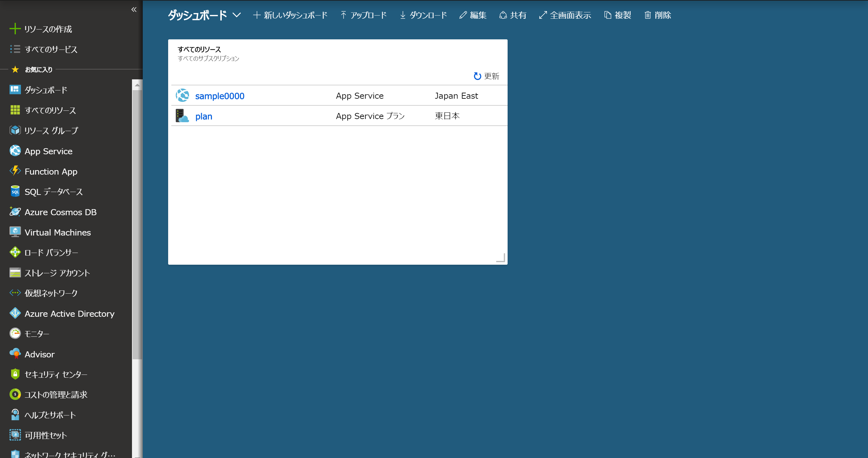This screenshot has width=868, height=458.
Task: Refresh resources with 更新
Action: pyautogui.click(x=486, y=76)
